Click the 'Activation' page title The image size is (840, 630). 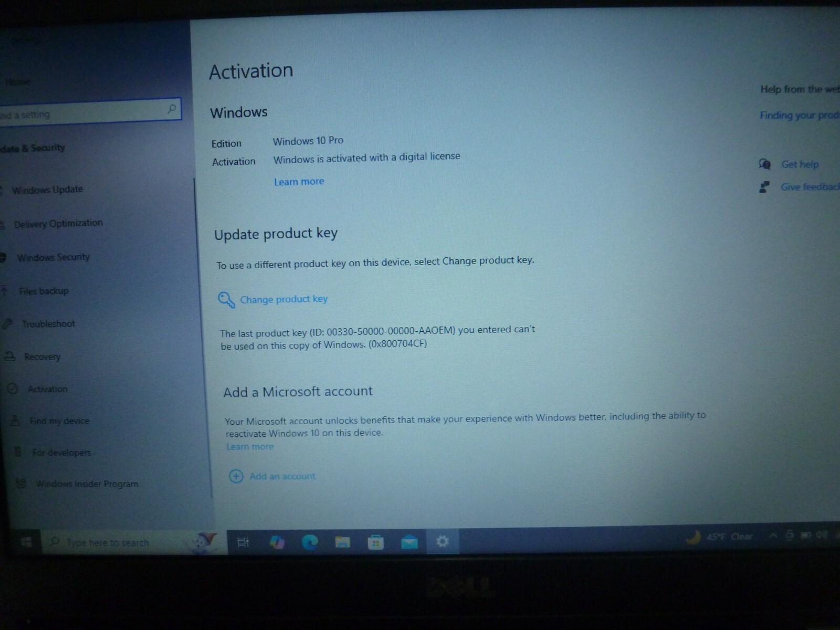tap(251, 71)
